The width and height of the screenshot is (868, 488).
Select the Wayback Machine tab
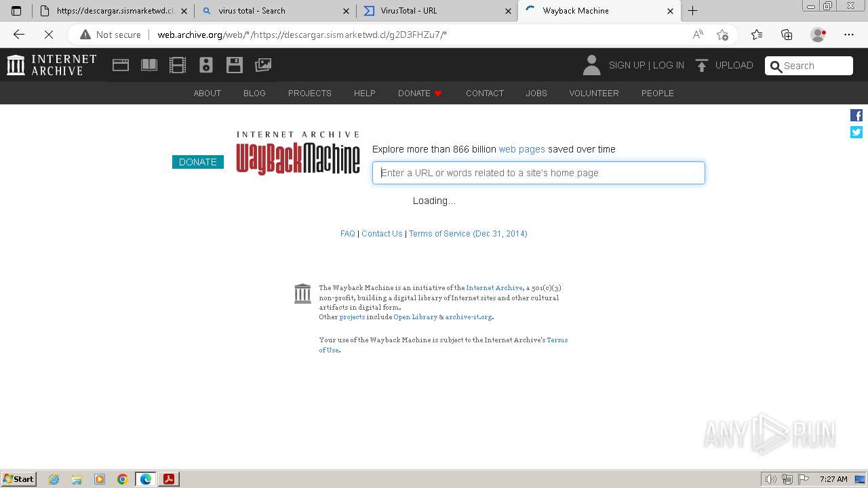pyautogui.click(x=599, y=11)
